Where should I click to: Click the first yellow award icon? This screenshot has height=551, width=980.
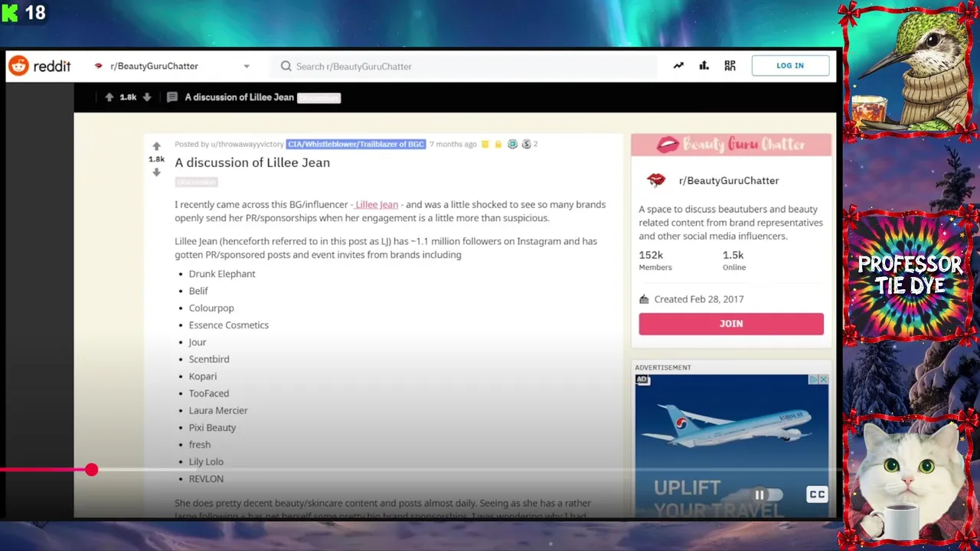(485, 144)
